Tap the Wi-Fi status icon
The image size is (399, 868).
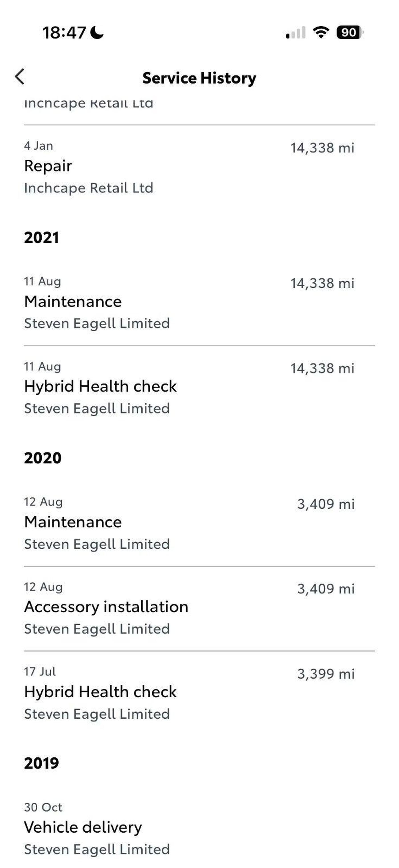click(x=321, y=32)
